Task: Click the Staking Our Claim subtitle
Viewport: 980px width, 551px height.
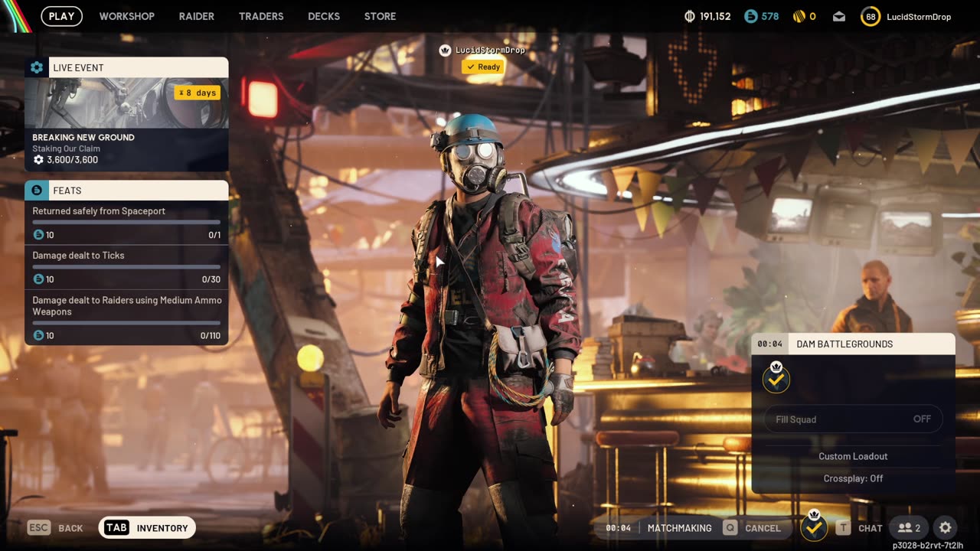Action: (66, 148)
